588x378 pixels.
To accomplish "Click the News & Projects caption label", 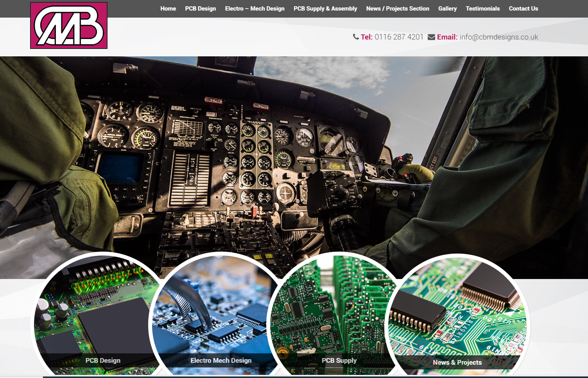I will tap(457, 362).
